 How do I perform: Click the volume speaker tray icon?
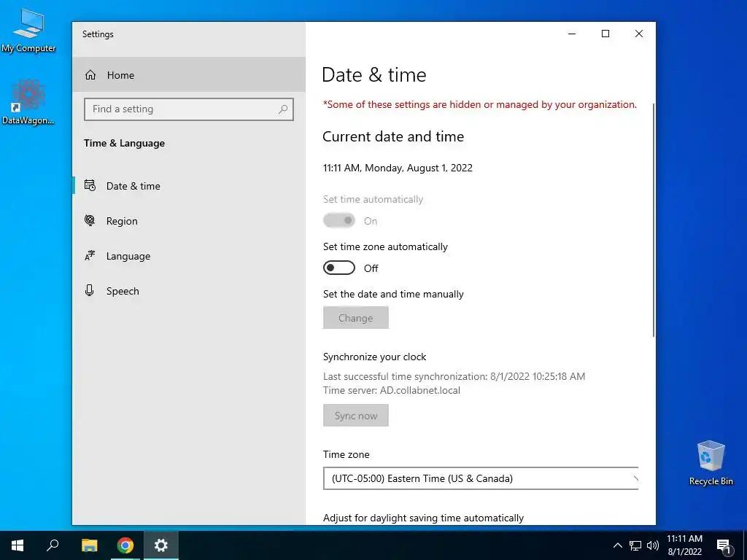(x=653, y=545)
